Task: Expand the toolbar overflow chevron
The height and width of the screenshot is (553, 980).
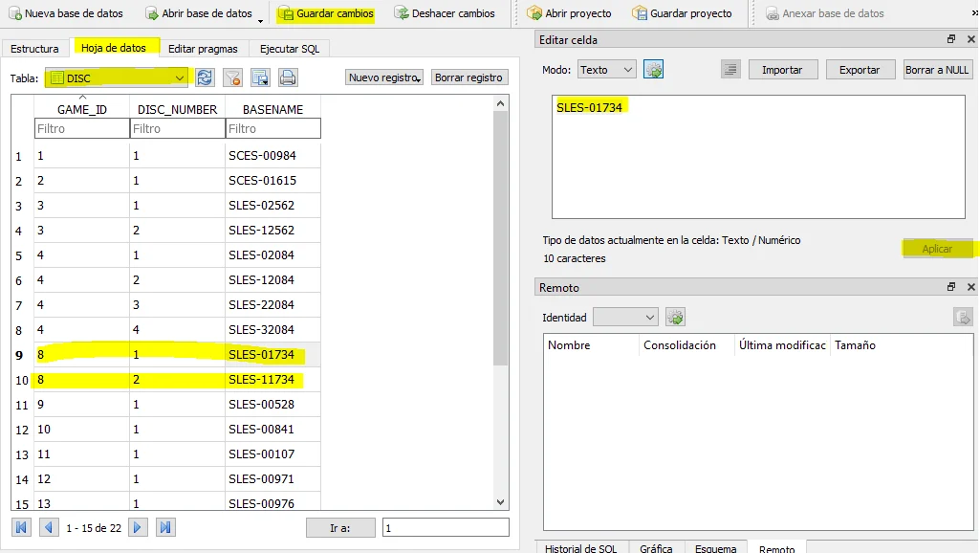Action: click(973, 13)
